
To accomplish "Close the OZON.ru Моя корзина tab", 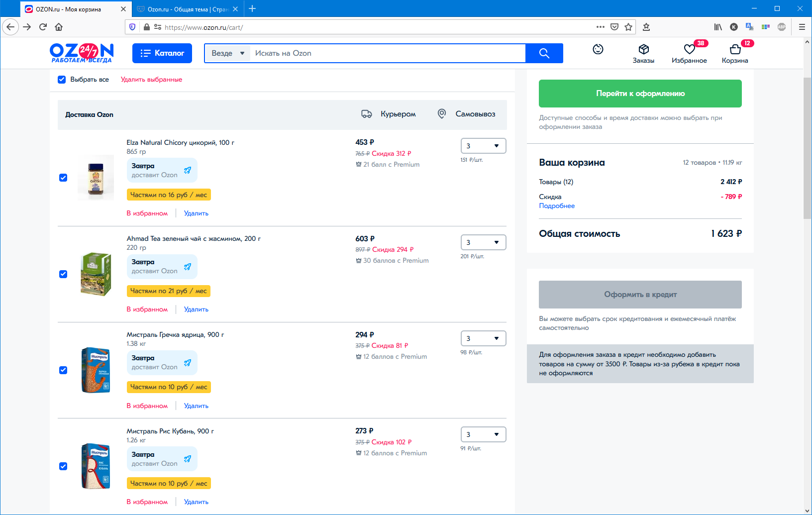I will (x=123, y=9).
